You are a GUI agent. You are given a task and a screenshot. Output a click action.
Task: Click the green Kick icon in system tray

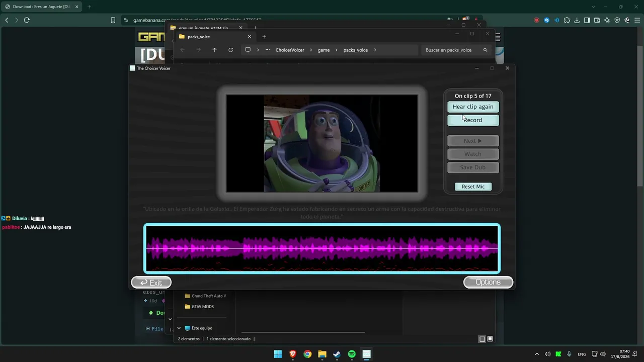pos(558,354)
